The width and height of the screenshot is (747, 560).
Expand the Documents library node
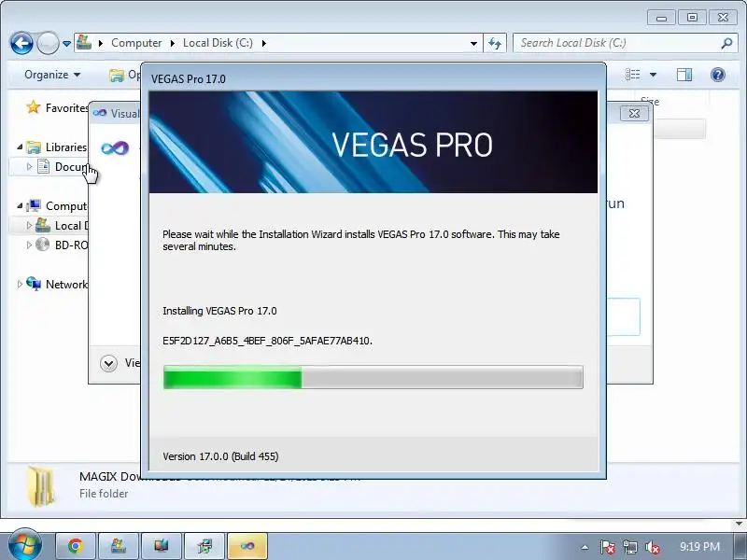pyautogui.click(x=29, y=167)
